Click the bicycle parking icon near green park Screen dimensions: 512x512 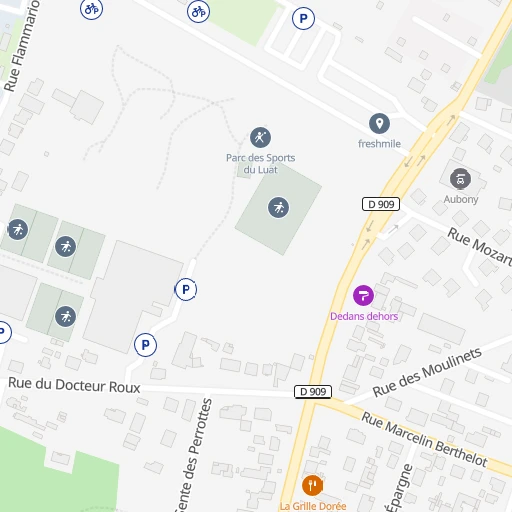(x=198, y=12)
